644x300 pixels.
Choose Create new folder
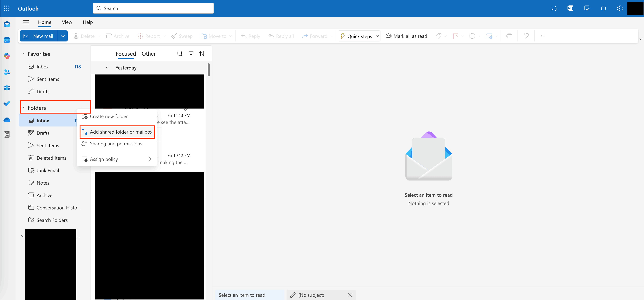[117, 116]
